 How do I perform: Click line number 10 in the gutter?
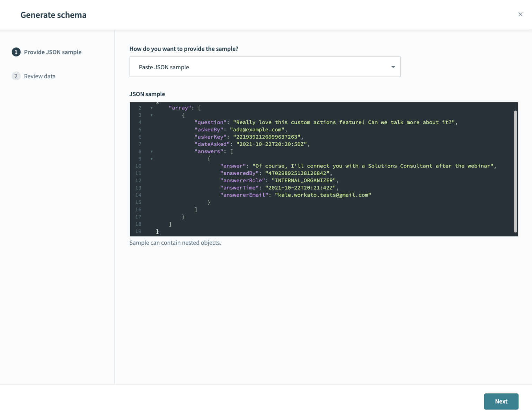click(138, 166)
